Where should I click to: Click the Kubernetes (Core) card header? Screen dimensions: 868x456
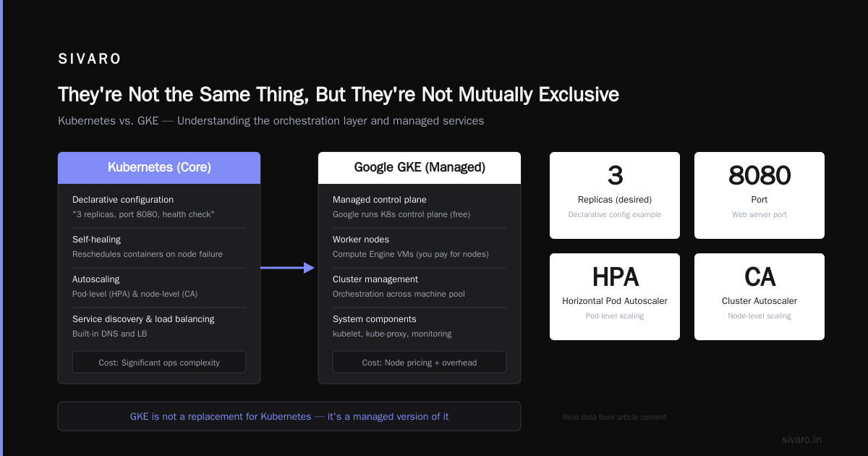159,167
